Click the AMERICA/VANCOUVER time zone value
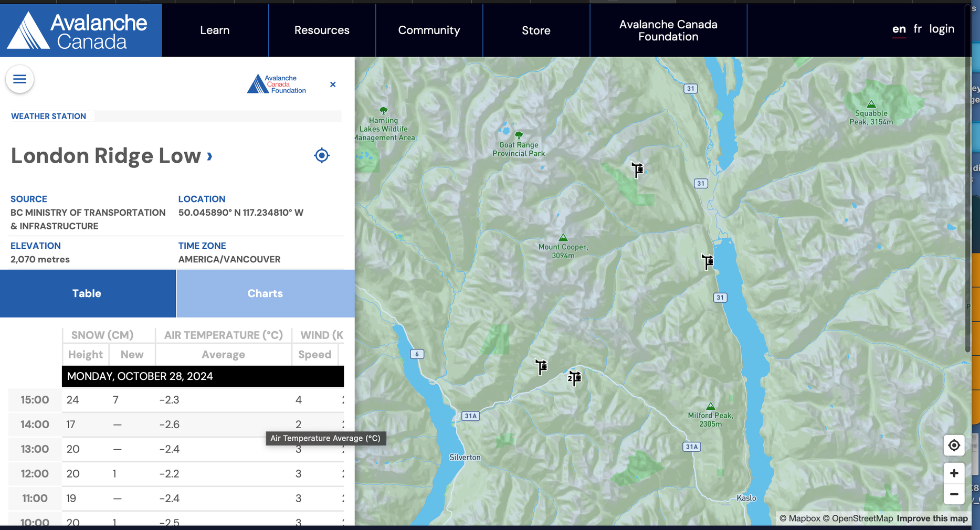980x530 pixels. point(229,259)
